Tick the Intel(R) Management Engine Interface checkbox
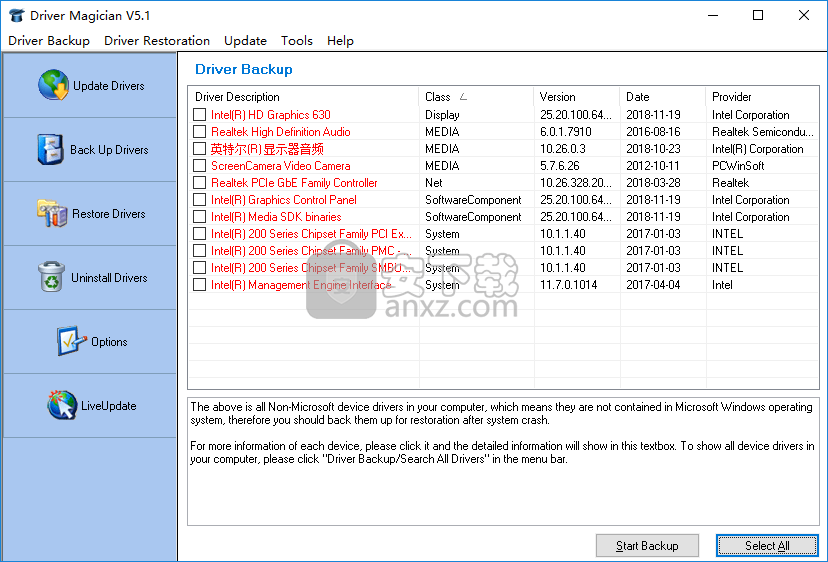The image size is (828, 562). [200, 285]
